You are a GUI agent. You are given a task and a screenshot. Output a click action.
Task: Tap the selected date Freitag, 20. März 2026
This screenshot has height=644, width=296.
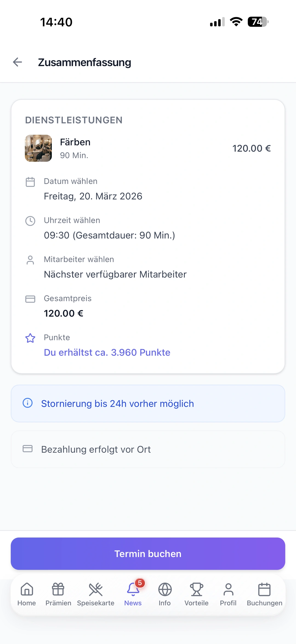[93, 196]
